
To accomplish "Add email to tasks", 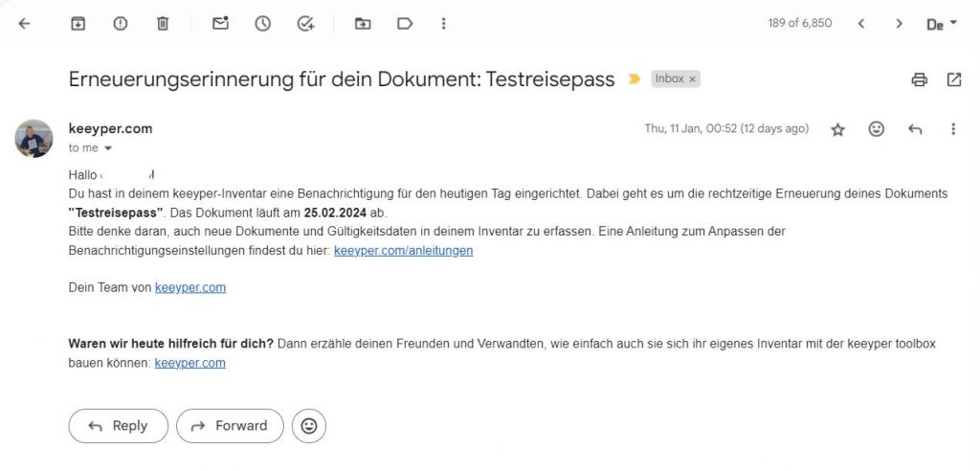I will pos(306,24).
